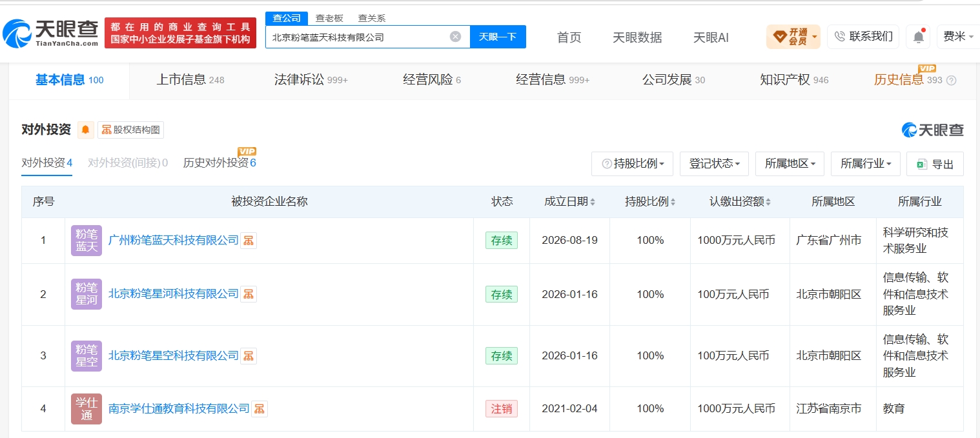This screenshot has width=980, height=438.
Task: Click 联系我们 contact button
Action: point(863,37)
